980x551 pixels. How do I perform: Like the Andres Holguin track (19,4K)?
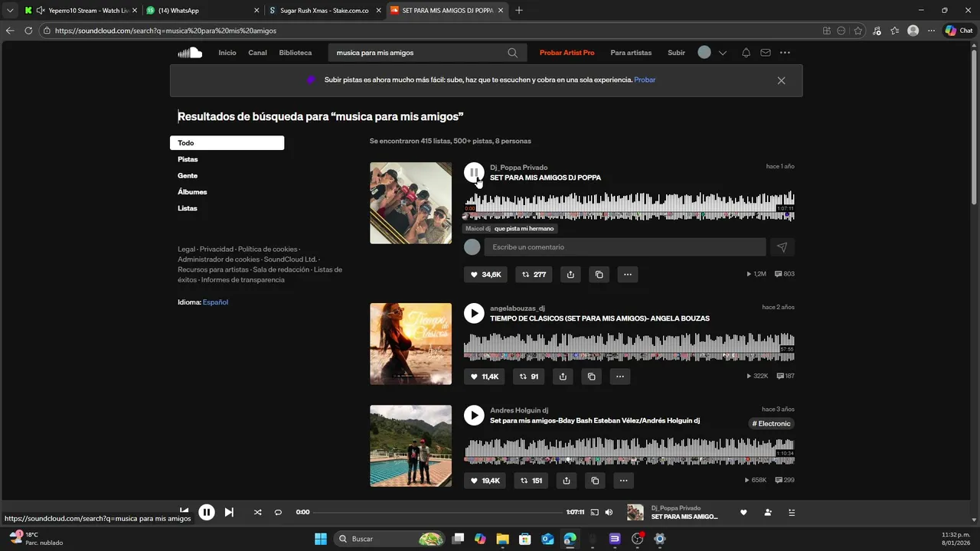point(485,481)
